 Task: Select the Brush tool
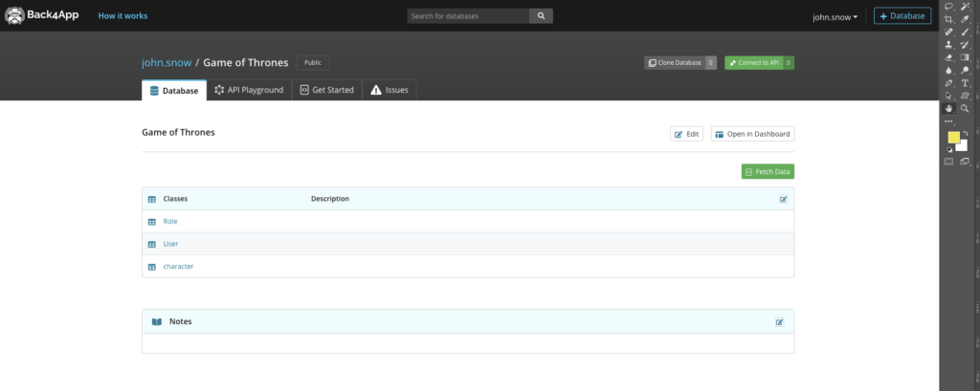pos(965,32)
